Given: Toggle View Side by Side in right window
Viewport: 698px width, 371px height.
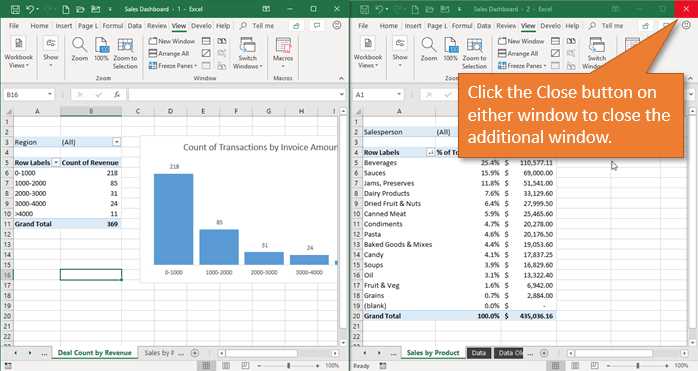Looking at the screenshot, I should [x=571, y=41].
